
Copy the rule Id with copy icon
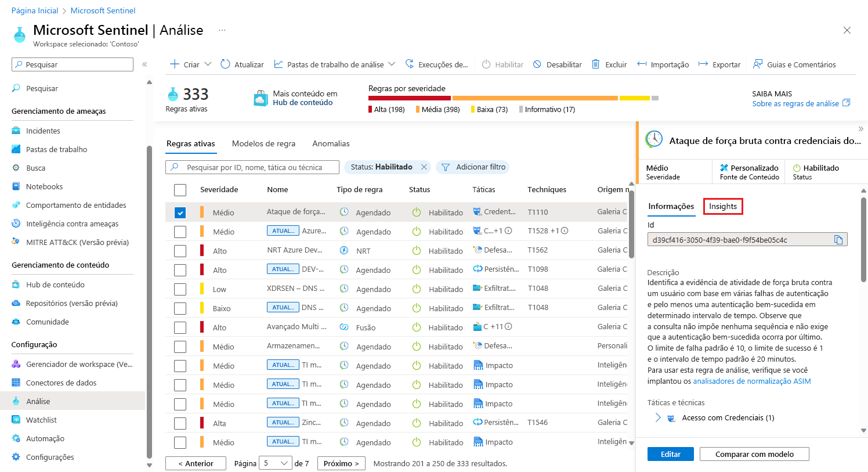tap(838, 239)
